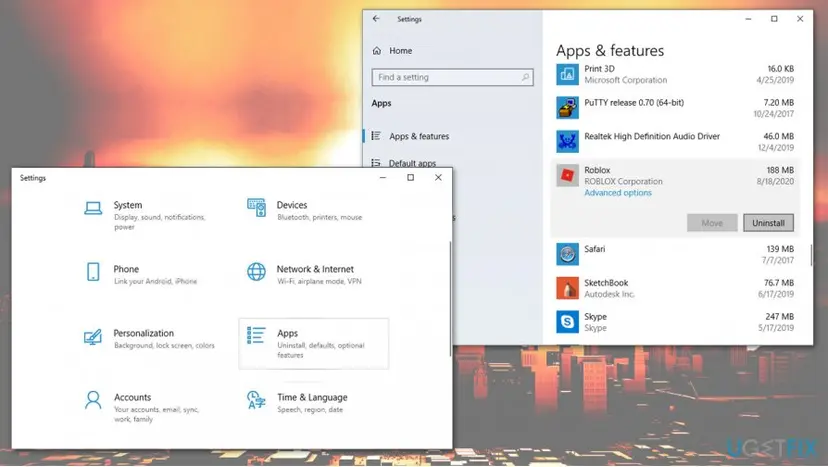The height and width of the screenshot is (467, 828).
Task: Click the Print 3D app icon
Action: click(567, 74)
